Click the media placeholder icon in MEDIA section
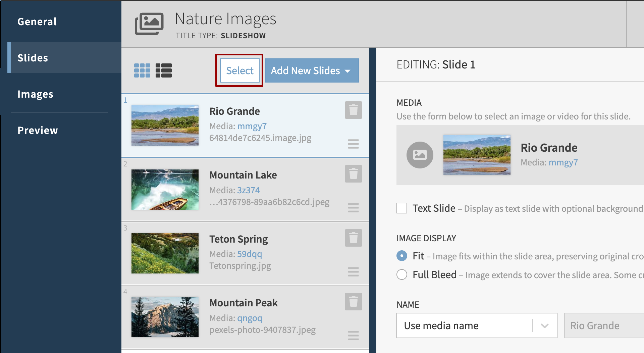Screen dimensions: 644x353 point(420,155)
